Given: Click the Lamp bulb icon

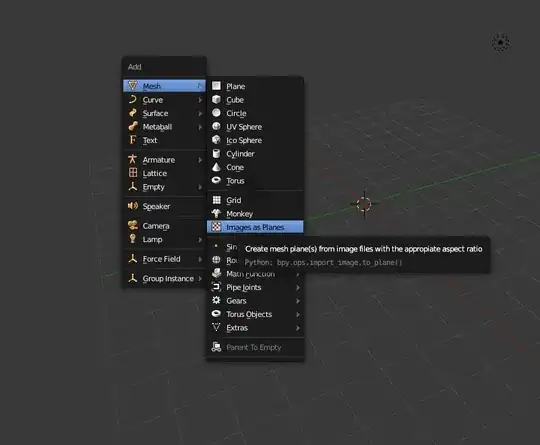Looking at the screenshot, I should (133, 239).
